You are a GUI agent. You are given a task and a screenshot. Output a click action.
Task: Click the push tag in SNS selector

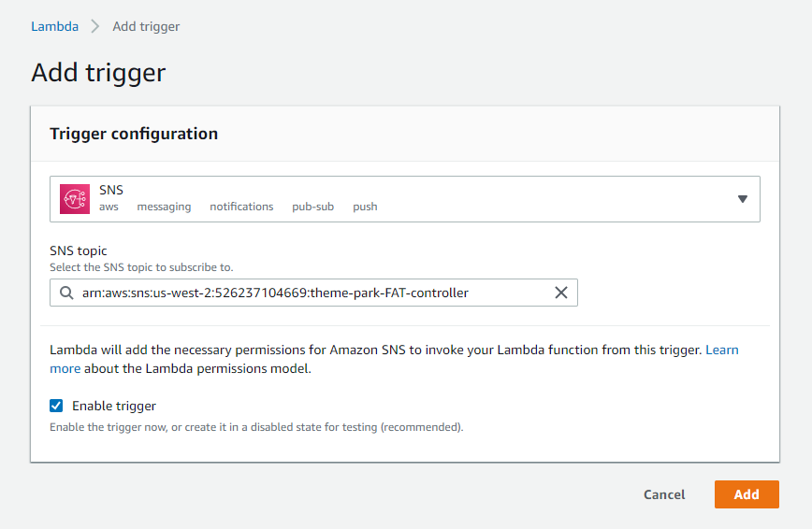click(x=365, y=207)
